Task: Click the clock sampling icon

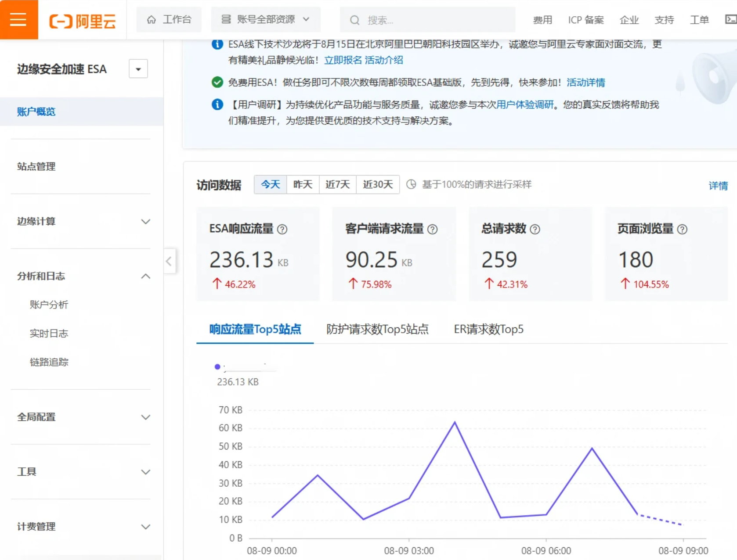Action: click(411, 184)
